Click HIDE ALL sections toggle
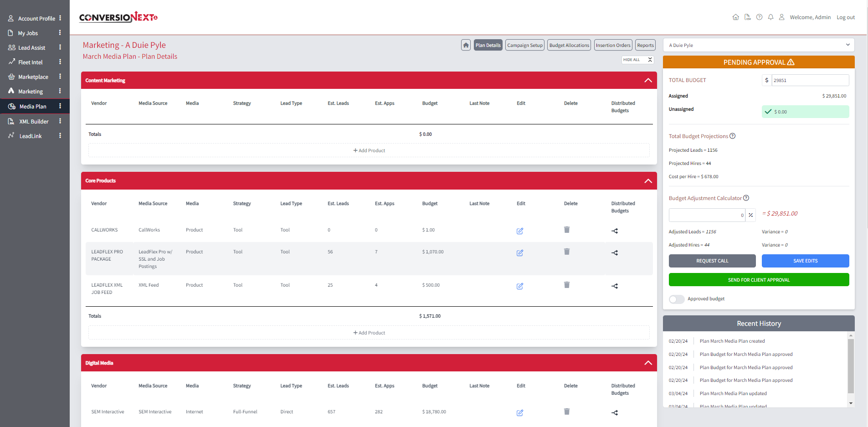This screenshot has width=868, height=427. click(x=638, y=60)
